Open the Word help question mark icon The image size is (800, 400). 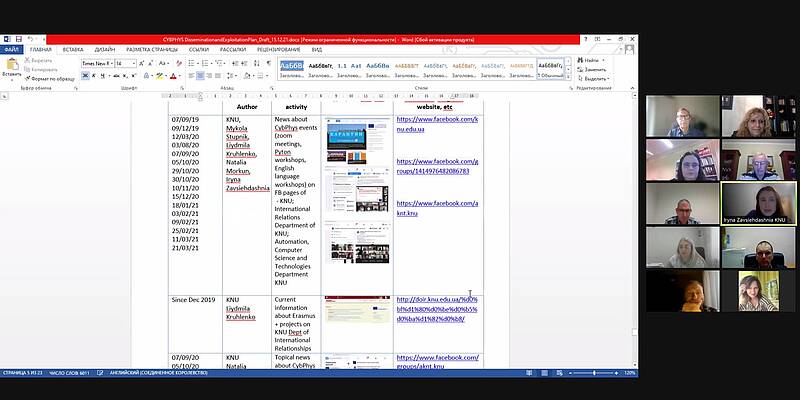pos(585,39)
